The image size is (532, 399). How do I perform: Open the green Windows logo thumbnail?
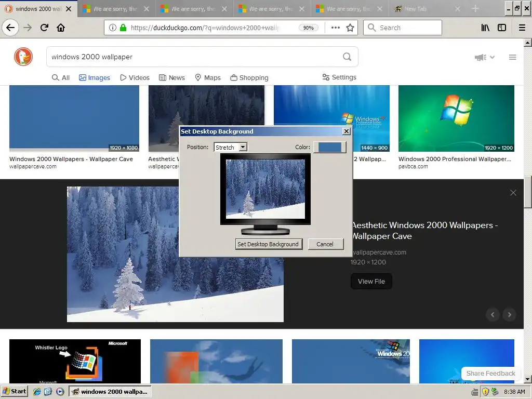(x=456, y=118)
